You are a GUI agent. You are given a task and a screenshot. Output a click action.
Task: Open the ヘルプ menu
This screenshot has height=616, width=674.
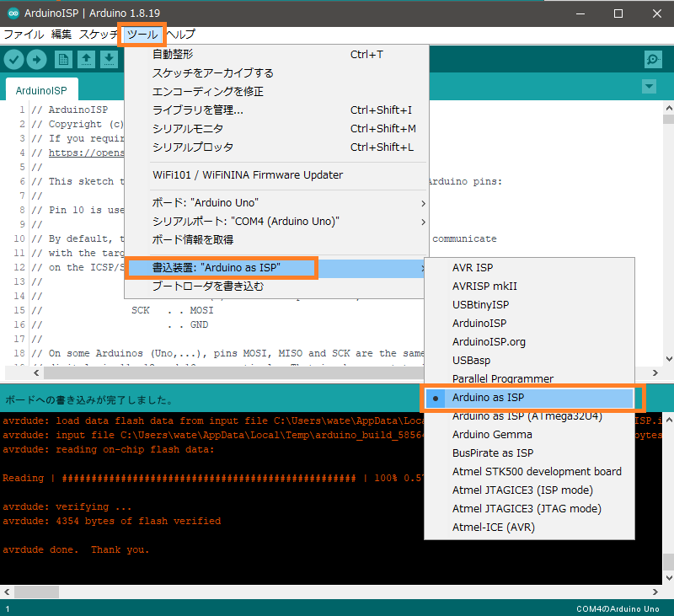(181, 35)
